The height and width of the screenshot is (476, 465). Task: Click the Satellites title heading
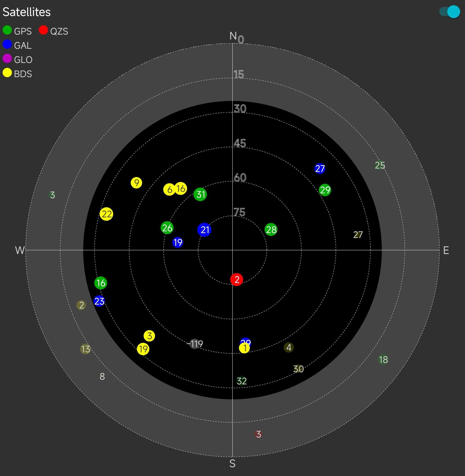[27, 12]
